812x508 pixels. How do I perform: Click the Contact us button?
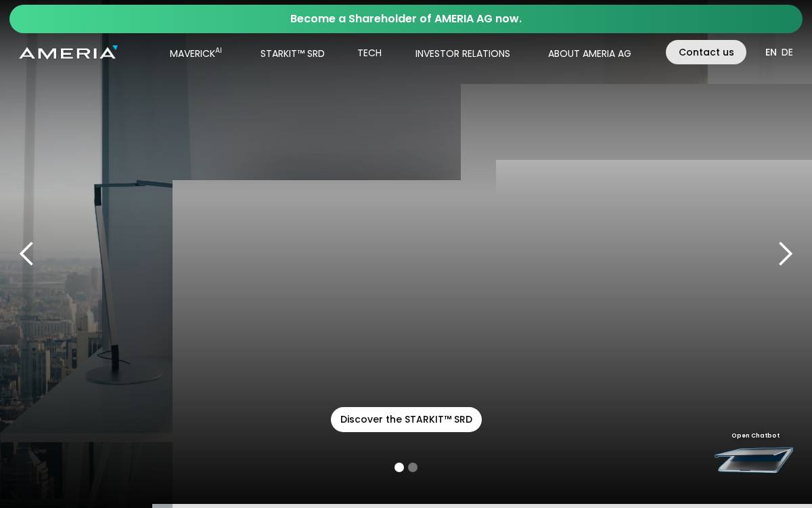coord(706,52)
